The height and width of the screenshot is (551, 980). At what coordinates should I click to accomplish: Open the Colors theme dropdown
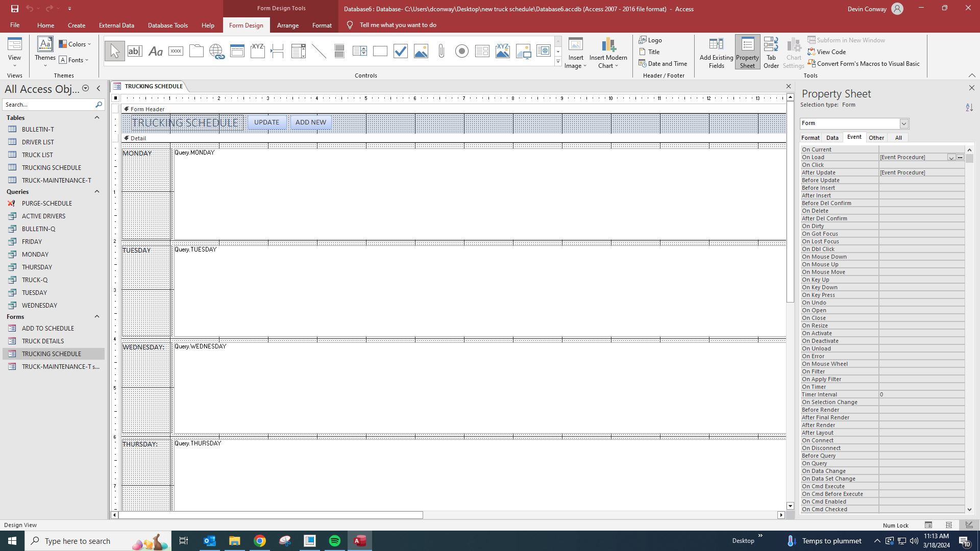(x=75, y=44)
